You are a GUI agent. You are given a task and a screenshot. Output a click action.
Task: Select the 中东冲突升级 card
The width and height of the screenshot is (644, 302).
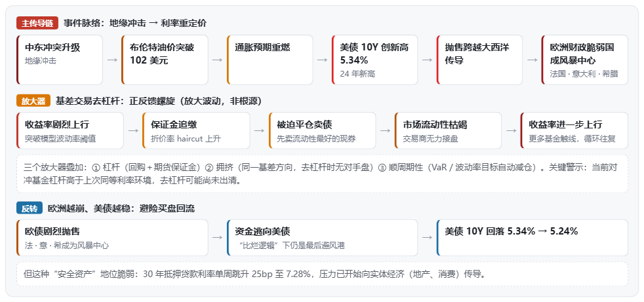[x=60, y=60]
